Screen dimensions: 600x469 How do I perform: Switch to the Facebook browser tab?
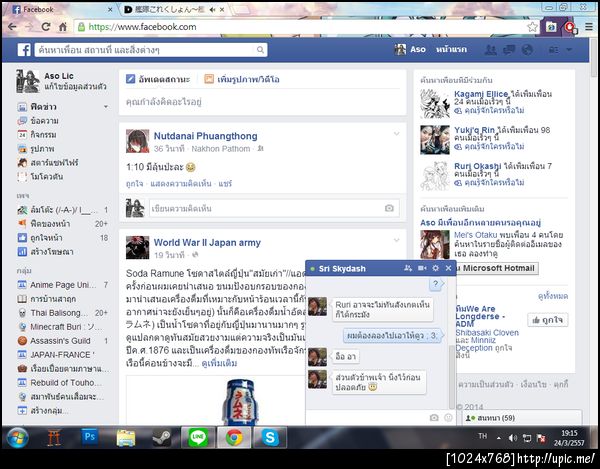tap(62, 10)
